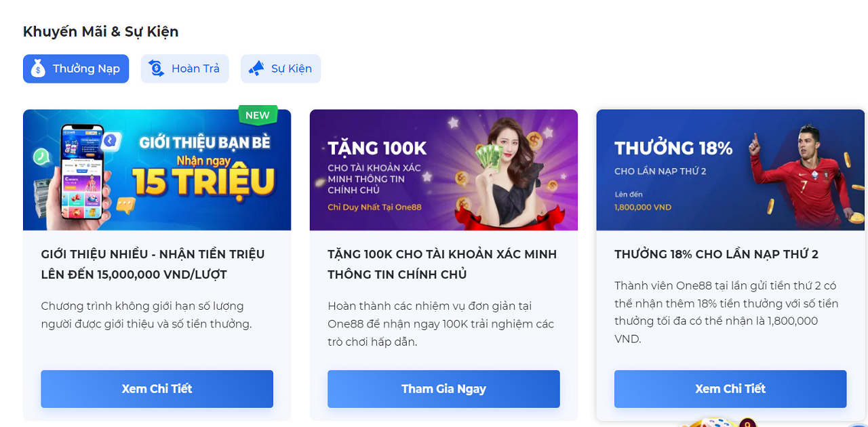Click the Tham Gia Ngay button
868x427 pixels.
[443, 389]
